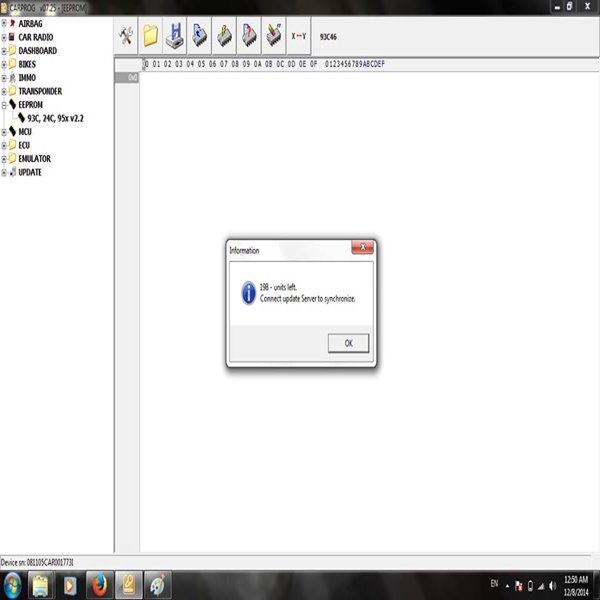Image resolution: width=600 pixels, height=600 pixels.
Task: Click the EN language indicator in tray
Action: click(x=494, y=584)
